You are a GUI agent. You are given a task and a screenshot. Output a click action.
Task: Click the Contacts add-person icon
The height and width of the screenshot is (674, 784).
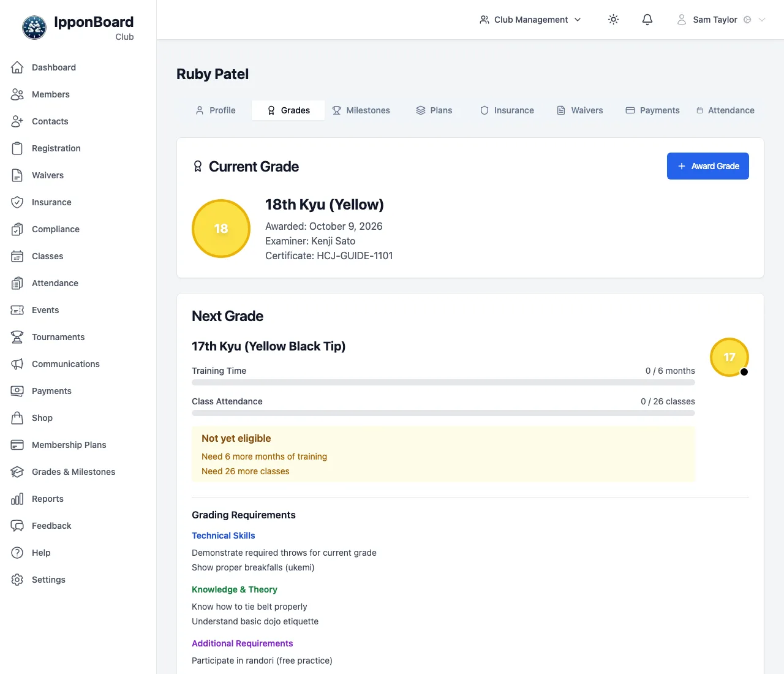pyautogui.click(x=17, y=121)
